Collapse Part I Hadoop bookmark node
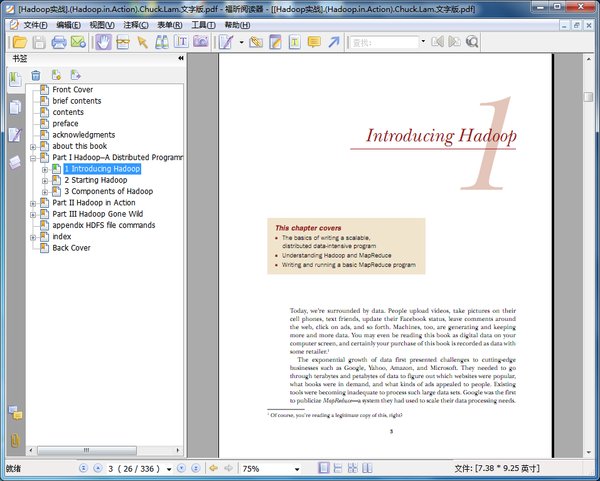600x481 pixels. (x=33, y=157)
